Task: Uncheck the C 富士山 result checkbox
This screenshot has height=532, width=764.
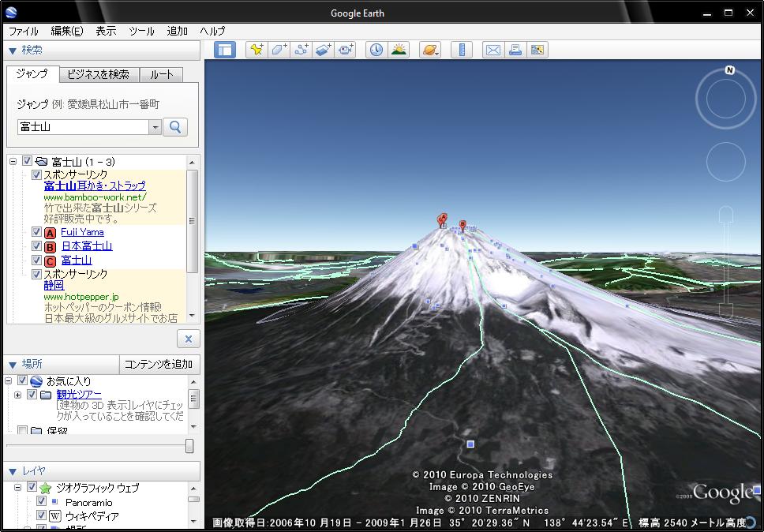Action: (x=36, y=260)
